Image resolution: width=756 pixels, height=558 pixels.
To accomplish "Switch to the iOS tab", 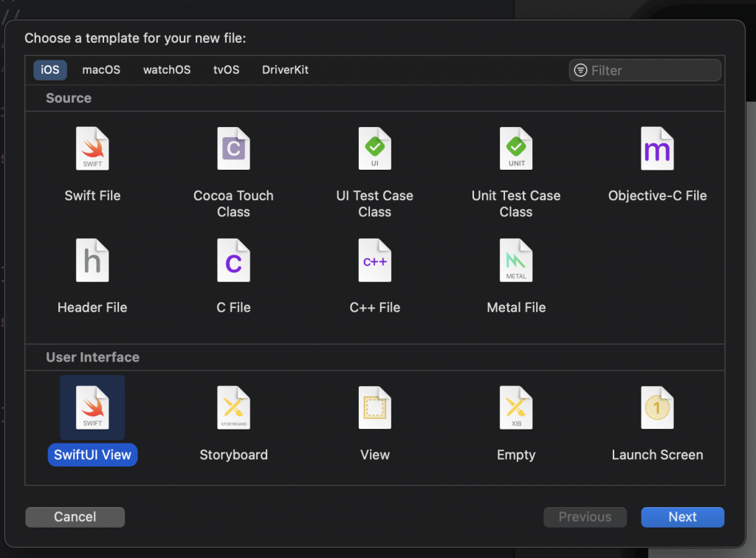I will [x=50, y=70].
